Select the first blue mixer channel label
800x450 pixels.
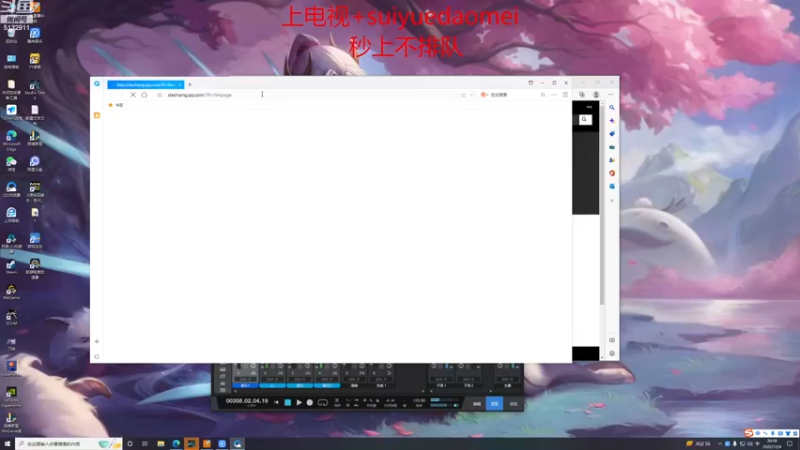[x=245, y=386]
